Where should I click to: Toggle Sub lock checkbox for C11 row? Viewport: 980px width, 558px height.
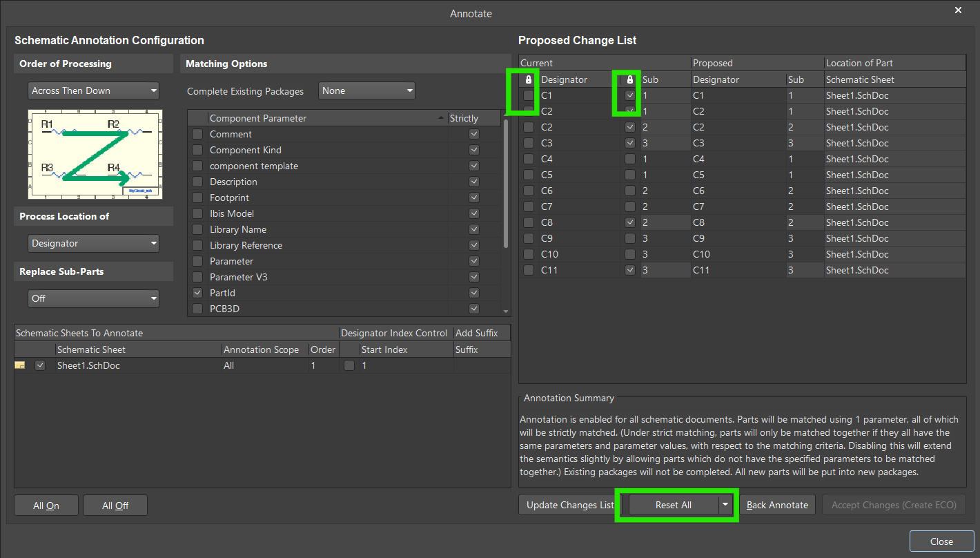point(629,270)
